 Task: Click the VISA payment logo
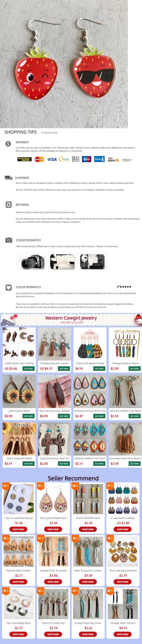click(x=52, y=159)
